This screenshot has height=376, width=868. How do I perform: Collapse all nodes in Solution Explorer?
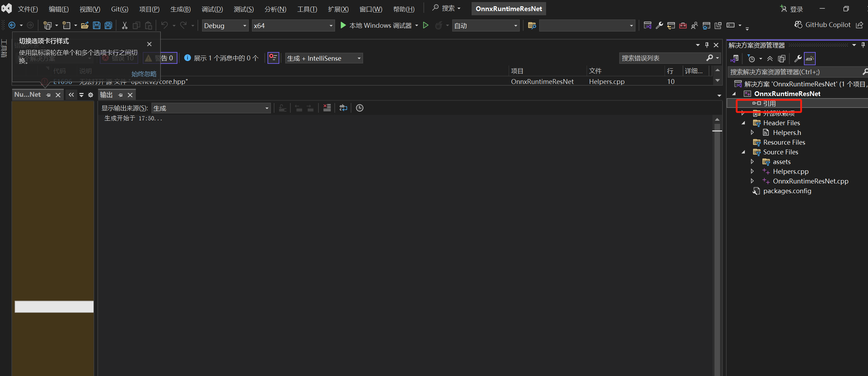pyautogui.click(x=770, y=58)
